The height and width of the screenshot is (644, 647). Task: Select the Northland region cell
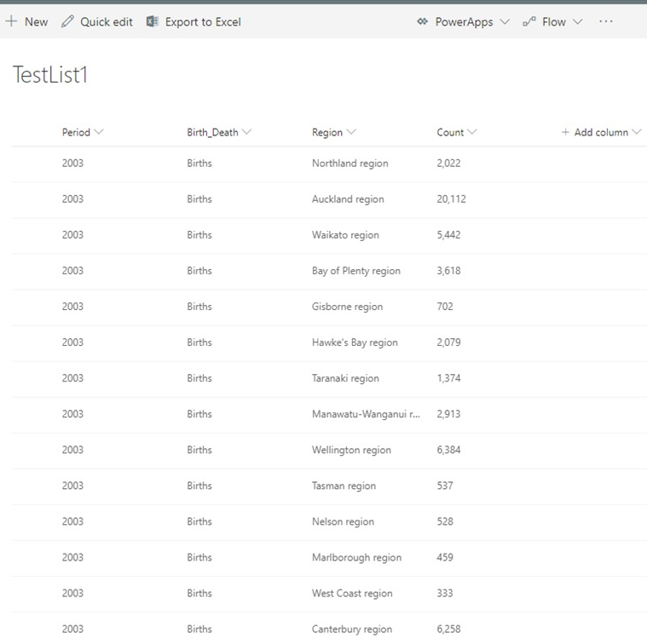pyautogui.click(x=349, y=164)
